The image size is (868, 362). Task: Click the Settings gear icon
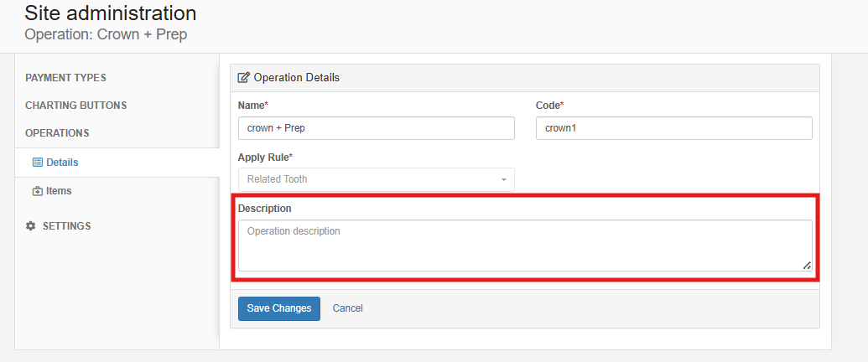tap(31, 226)
